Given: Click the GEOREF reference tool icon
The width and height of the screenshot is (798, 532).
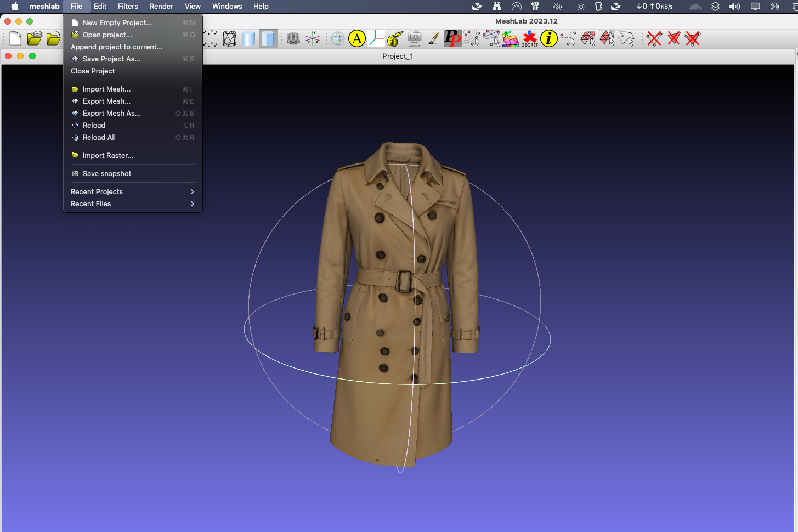Looking at the screenshot, I should (530, 38).
